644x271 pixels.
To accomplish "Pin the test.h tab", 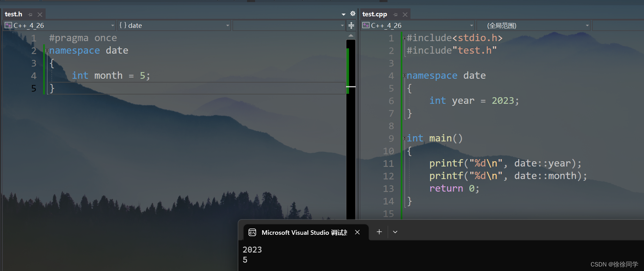I will coord(30,15).
